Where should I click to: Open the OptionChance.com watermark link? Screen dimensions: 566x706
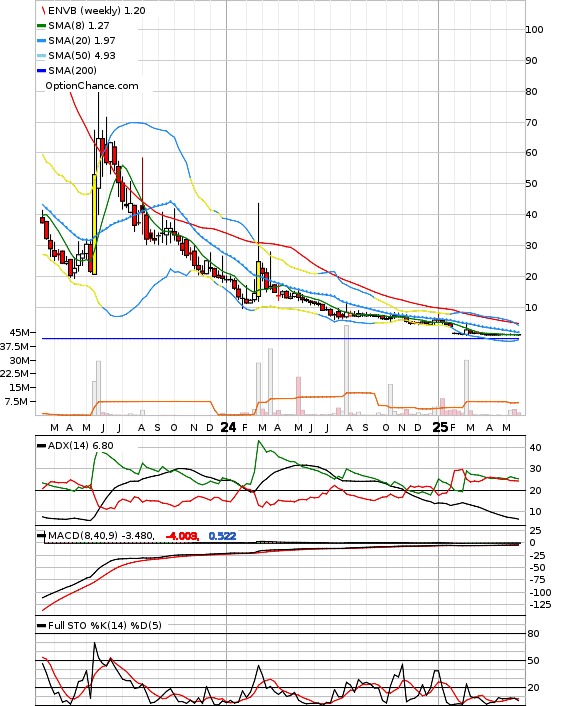(x=92, y=86)
